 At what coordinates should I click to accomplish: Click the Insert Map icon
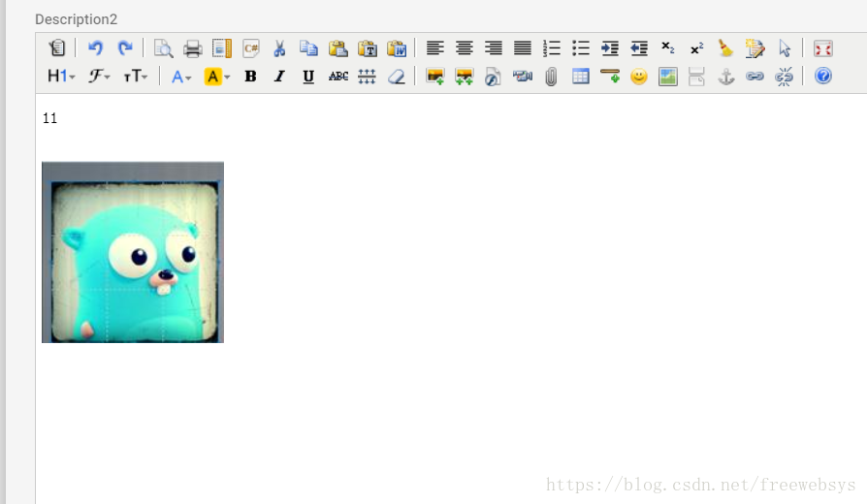click(668, 77)
